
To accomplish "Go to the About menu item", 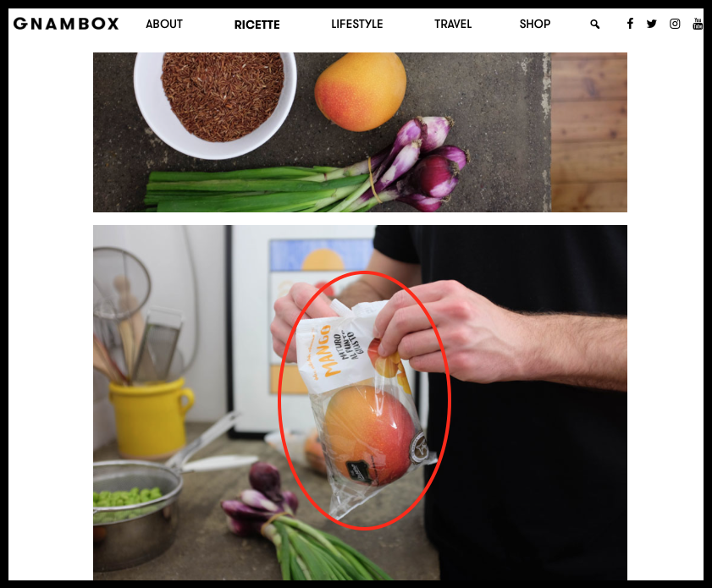I will [x=164, y=24].
